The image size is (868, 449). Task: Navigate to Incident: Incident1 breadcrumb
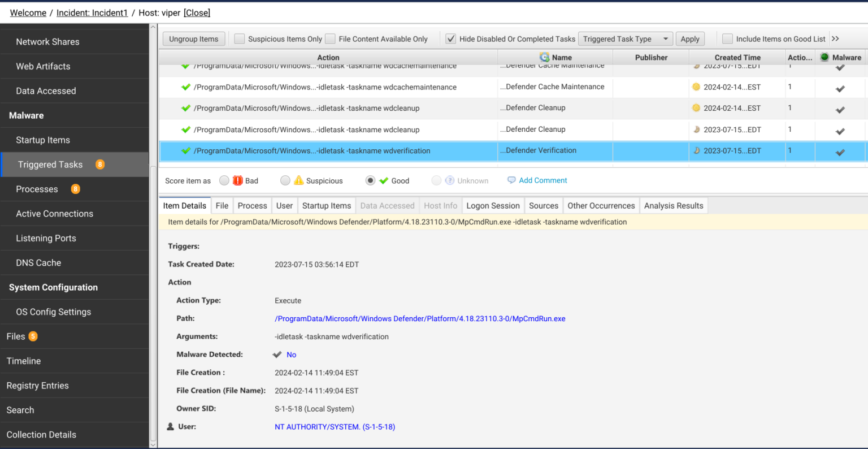[92, 12]
